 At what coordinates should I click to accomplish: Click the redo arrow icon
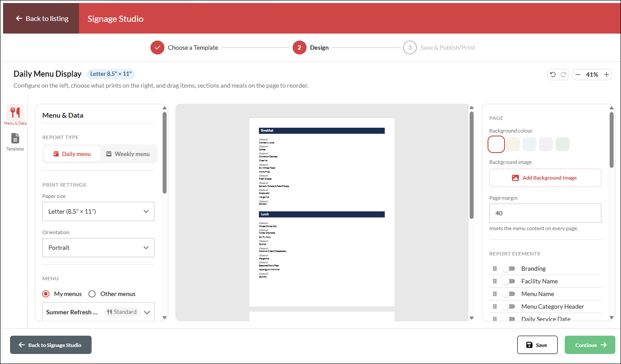[x=563, y=75]
